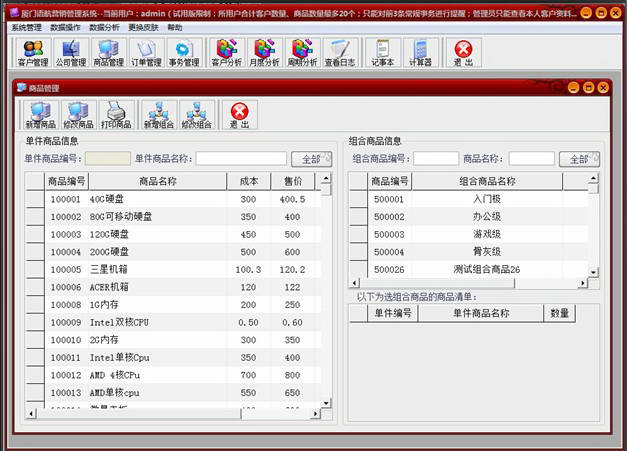Image resolution: width=627 pixels, height=451 pixels.
Task: Open the 更换皮肤 menu
Action: 143,28
